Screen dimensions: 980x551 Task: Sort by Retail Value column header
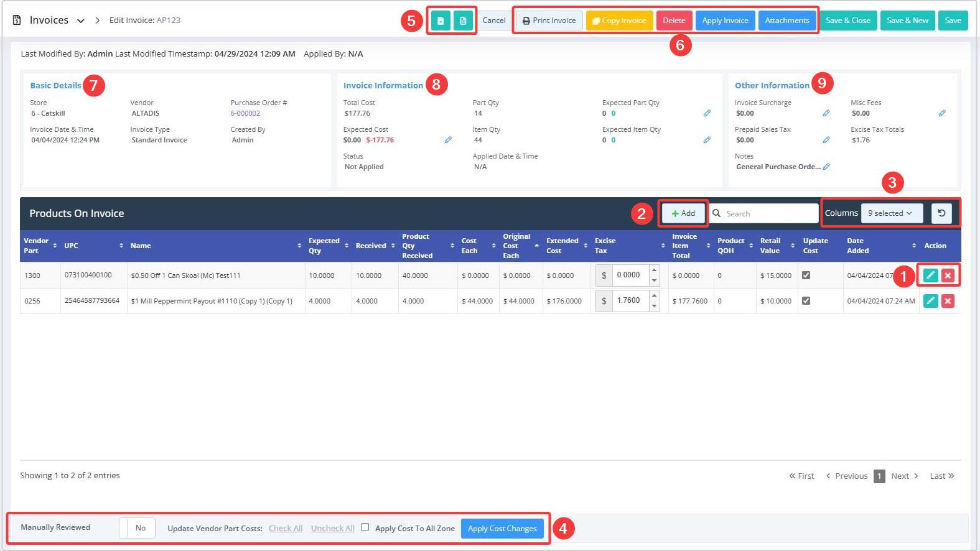777,246
